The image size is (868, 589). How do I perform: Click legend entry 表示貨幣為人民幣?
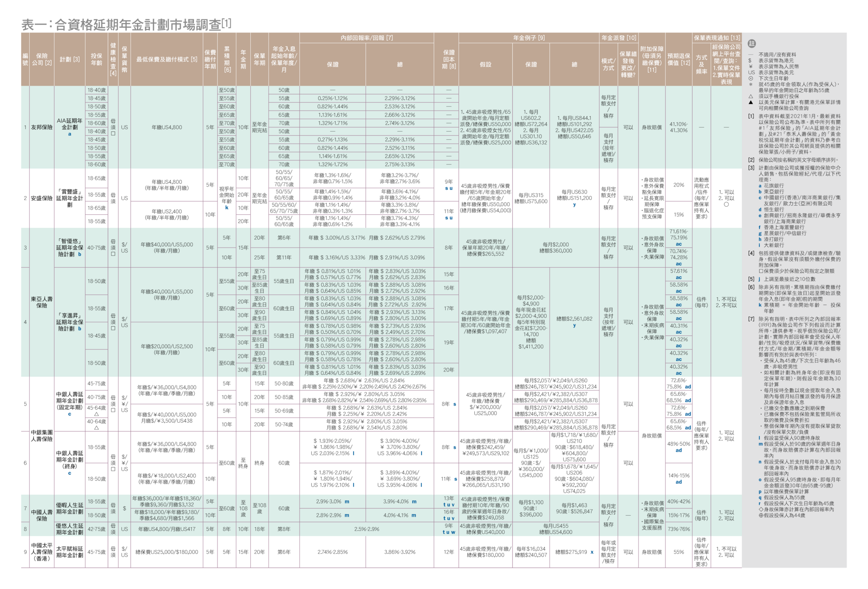click(x=779, y=66)
